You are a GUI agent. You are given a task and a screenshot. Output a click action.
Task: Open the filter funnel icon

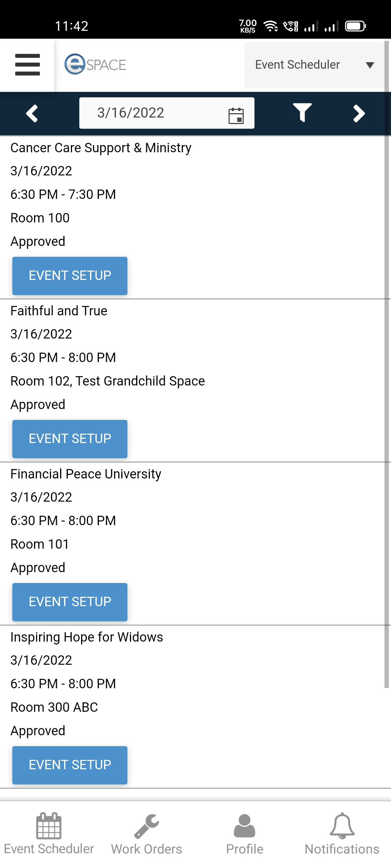302,112
